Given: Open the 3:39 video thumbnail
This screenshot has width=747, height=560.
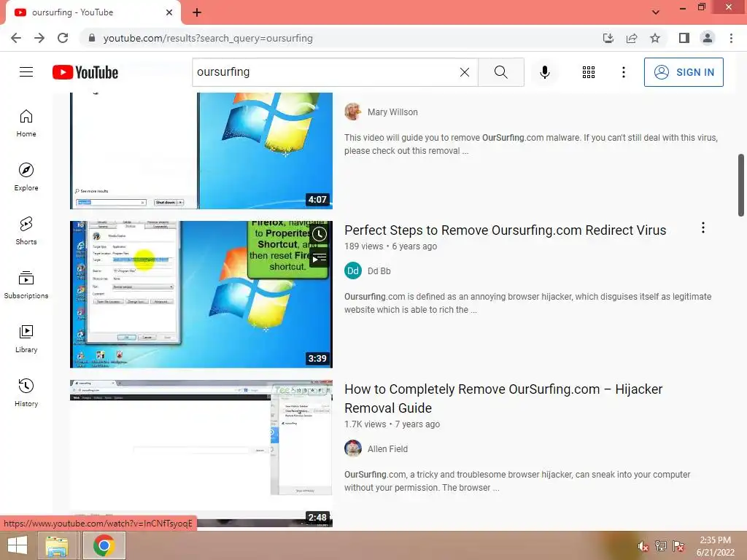Looking at the screenshot, I should [201, 295].
